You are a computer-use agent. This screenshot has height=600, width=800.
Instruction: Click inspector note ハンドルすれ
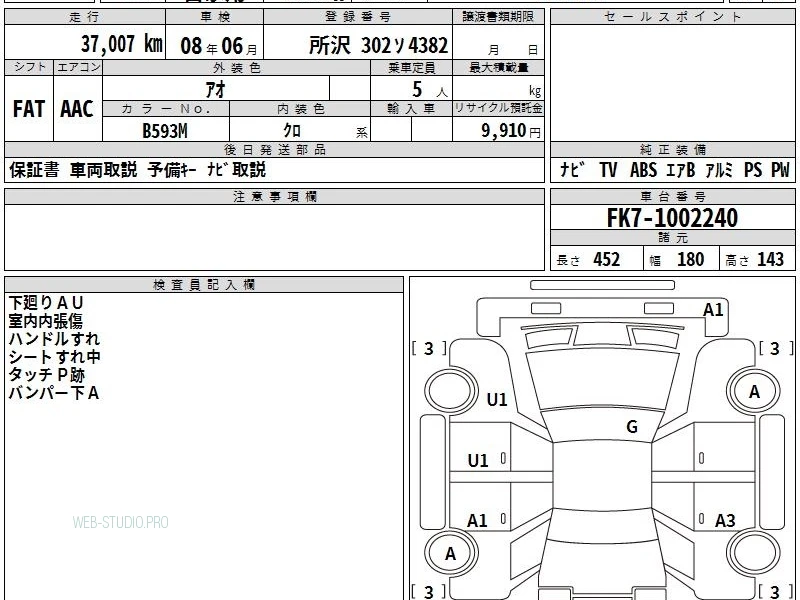(54, 339)
